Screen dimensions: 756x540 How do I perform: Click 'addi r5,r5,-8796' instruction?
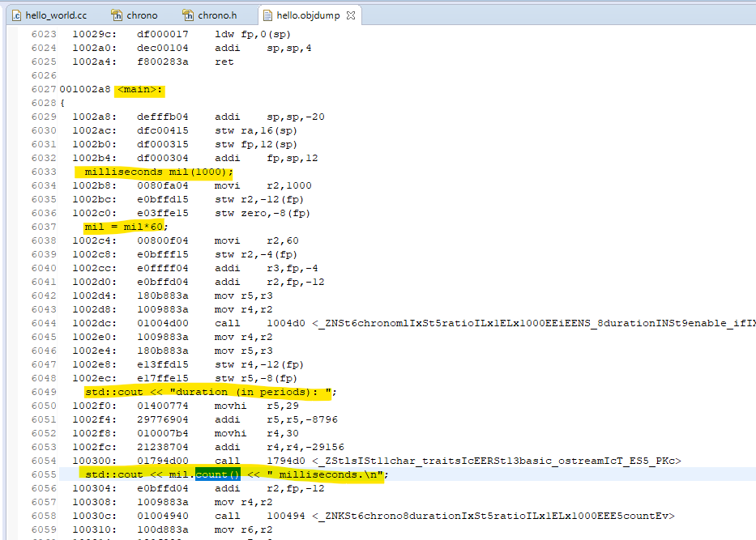pyautogui.click(x=276, y=419)
